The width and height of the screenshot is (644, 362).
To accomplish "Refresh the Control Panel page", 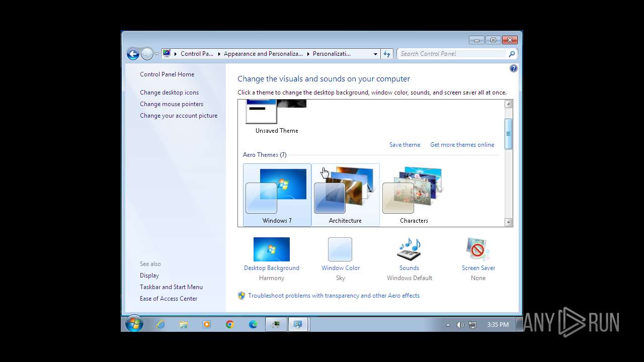I will pyautogui.click(x=387, y=54).
